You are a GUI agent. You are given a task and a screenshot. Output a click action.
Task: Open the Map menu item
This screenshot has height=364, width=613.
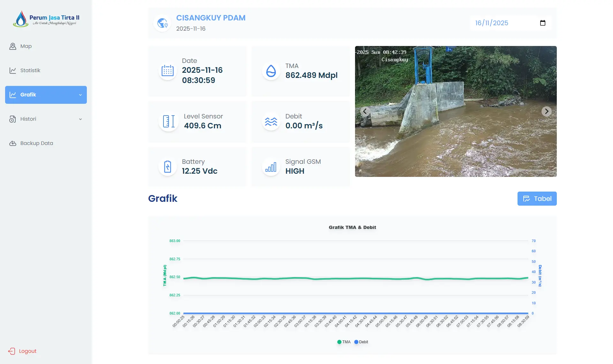[x=26, y=46]
